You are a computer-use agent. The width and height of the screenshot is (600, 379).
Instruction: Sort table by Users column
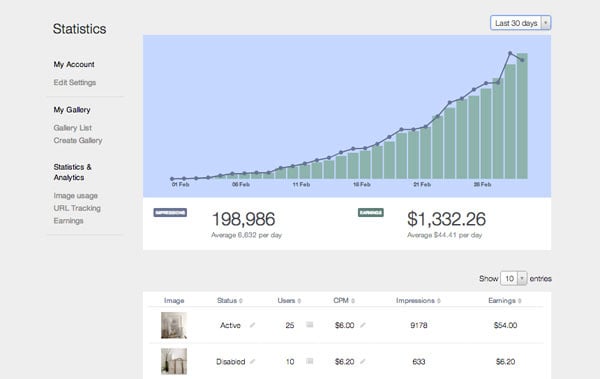tap(289, 301)
